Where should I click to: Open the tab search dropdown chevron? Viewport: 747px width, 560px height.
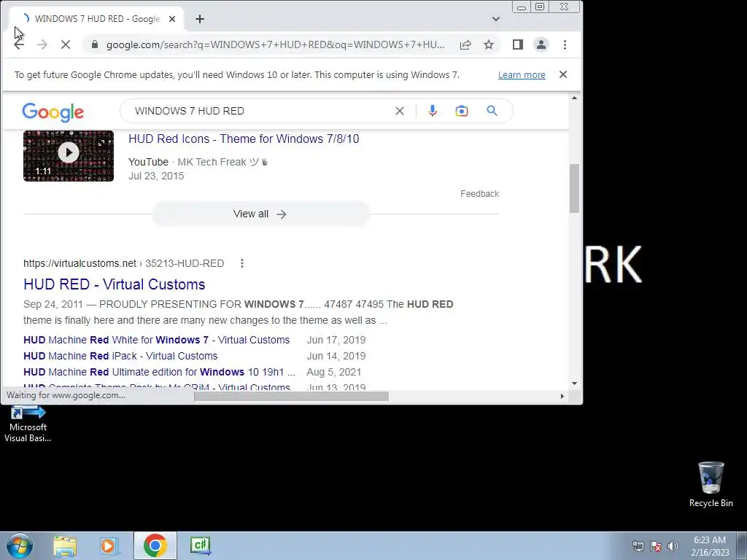point(496,19)
